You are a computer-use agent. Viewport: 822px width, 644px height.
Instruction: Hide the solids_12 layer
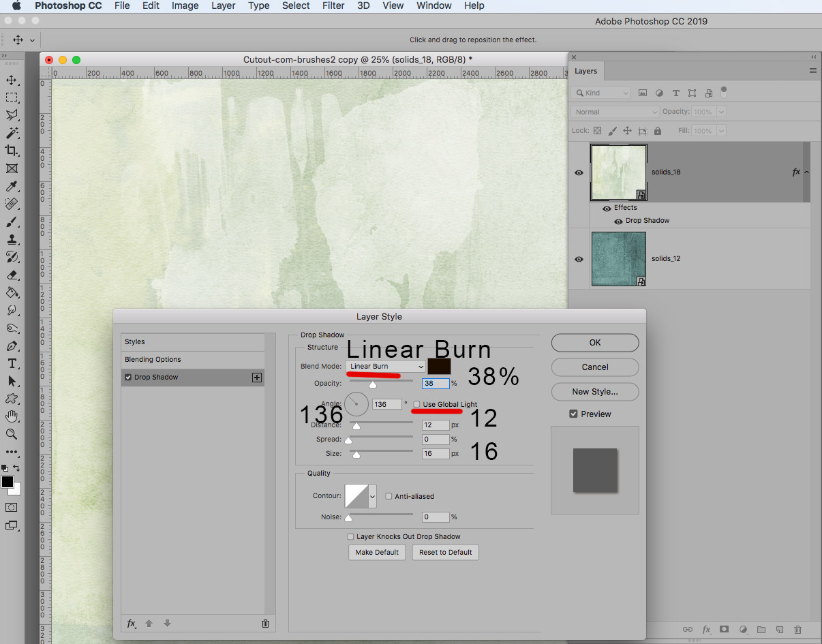579,259
